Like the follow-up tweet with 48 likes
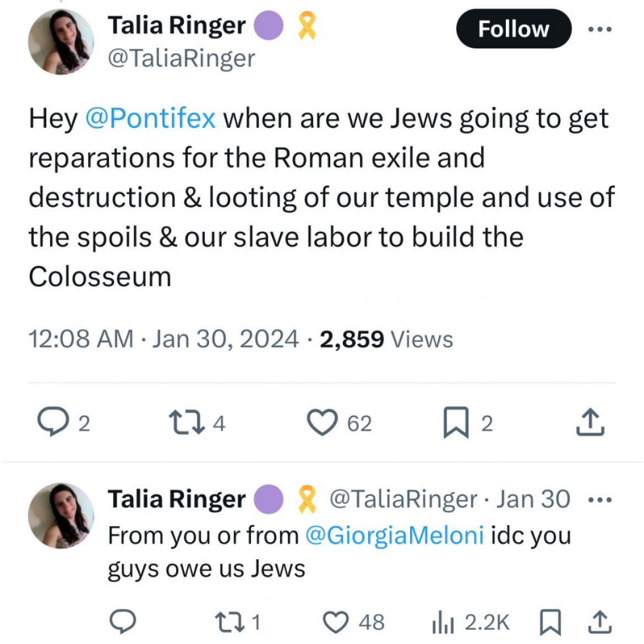The image size is (644, 644). tap(336, 622)
